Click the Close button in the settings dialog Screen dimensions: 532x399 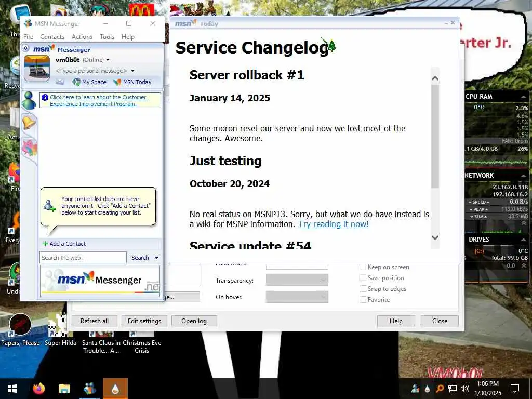pos(440,321)
